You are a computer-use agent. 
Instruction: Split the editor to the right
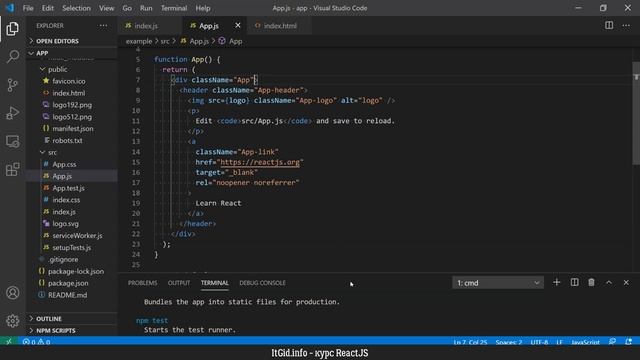(609, 25)
